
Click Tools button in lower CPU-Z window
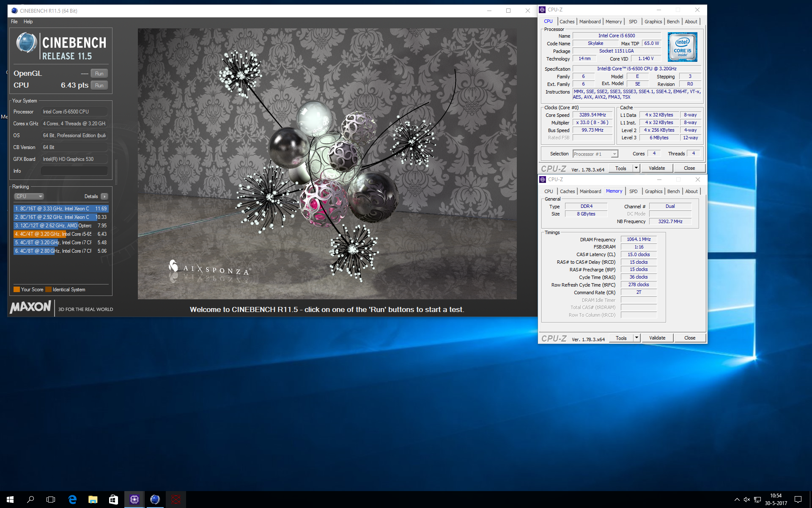(621, 338)
